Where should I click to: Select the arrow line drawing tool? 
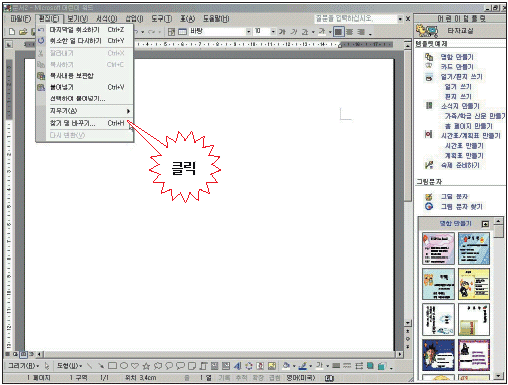(x=100, y=366)
